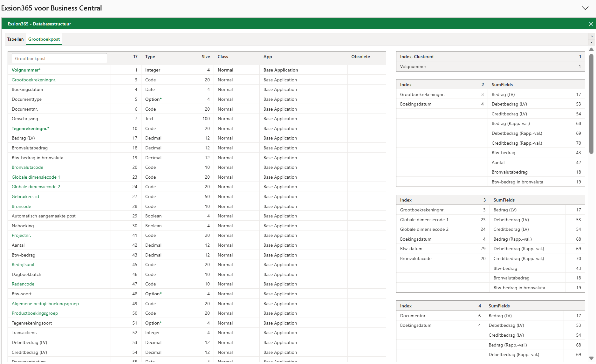Switch to the Tabellen tab
Screen dimensions: 596x364
16,39
